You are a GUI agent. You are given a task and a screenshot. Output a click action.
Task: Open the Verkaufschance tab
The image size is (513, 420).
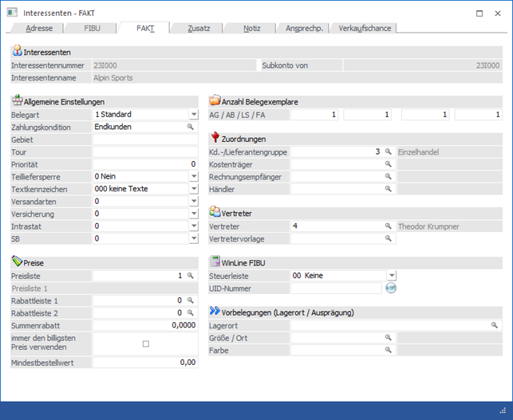click(364, 28)
